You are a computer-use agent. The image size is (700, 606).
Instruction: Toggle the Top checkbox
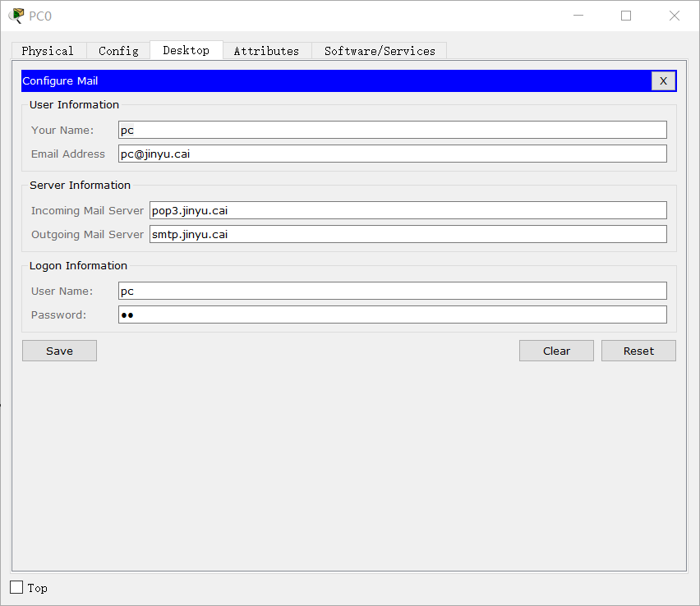(x=16, y=587)
